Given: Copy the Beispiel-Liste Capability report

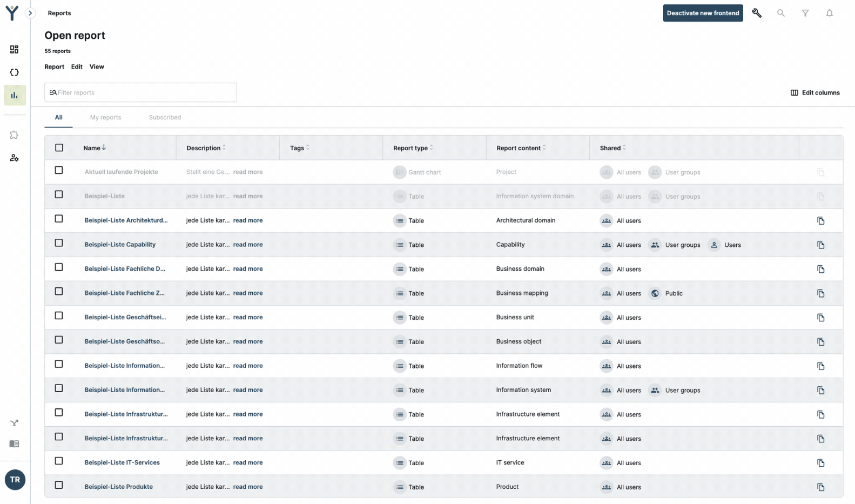Looking at the screenshot, I should tap(820, 245).
